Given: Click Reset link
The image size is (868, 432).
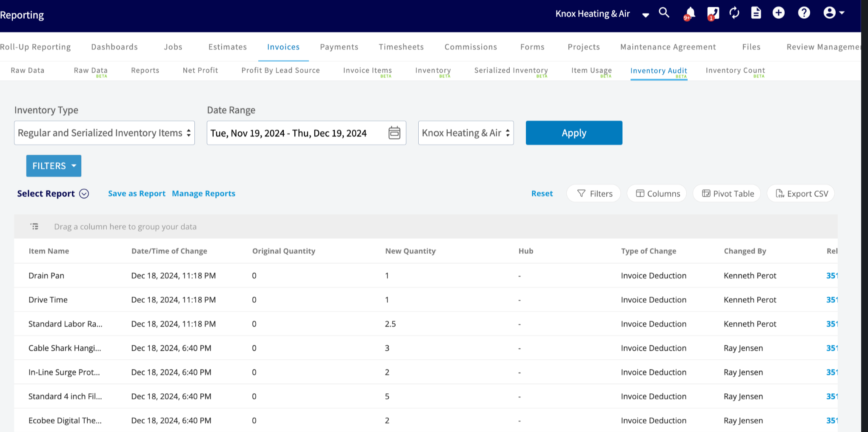Looking at the screenshot, I should [x=542, y=193].
